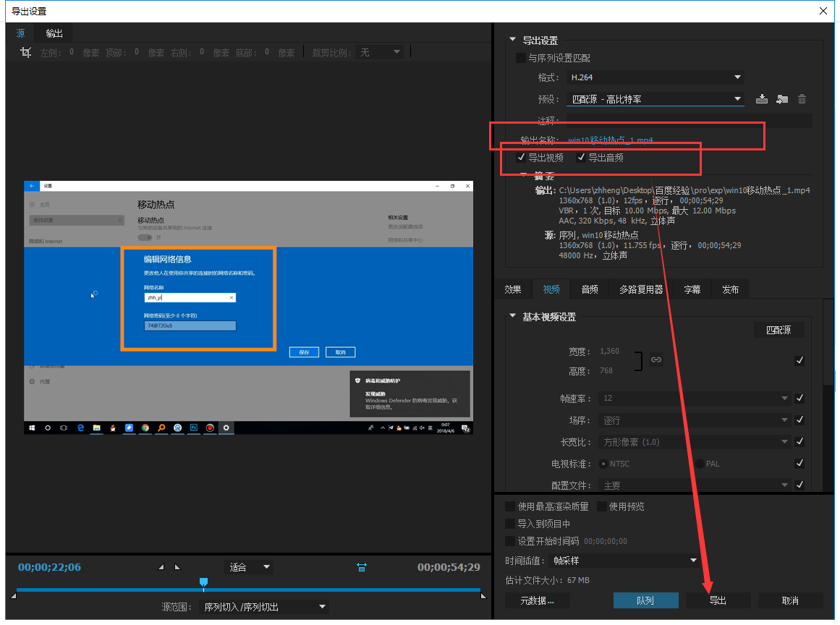Click the 元数据... button
This screenshot has width=840, height=625.
click(538, 600)
